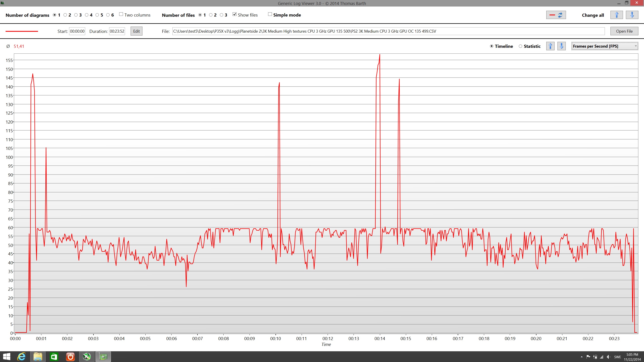Open the Windows Store taskbar icon
This screenshot has height=362, width=644.
click(54, 356)
